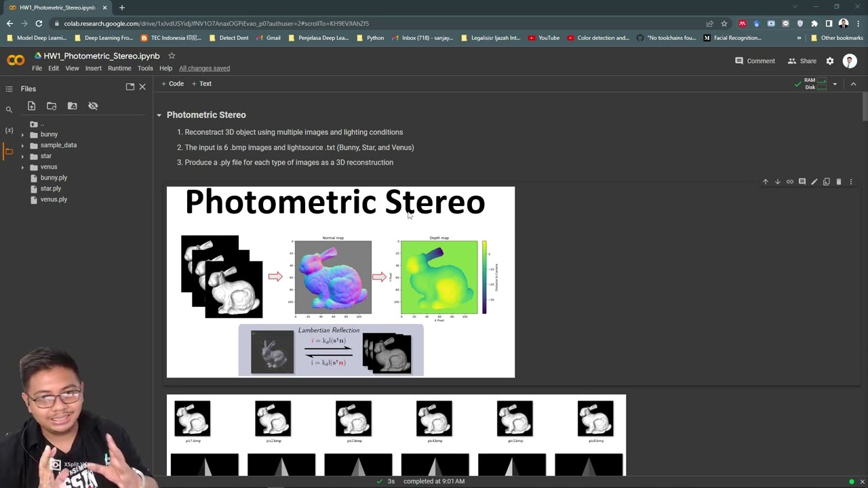Add a new Code cell
The width and height of the screenshot is (868, 488).
[x=172, y=84]
